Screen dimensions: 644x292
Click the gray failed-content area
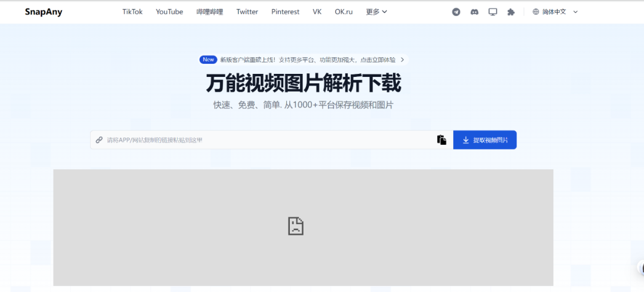click(x=303, y=228)
